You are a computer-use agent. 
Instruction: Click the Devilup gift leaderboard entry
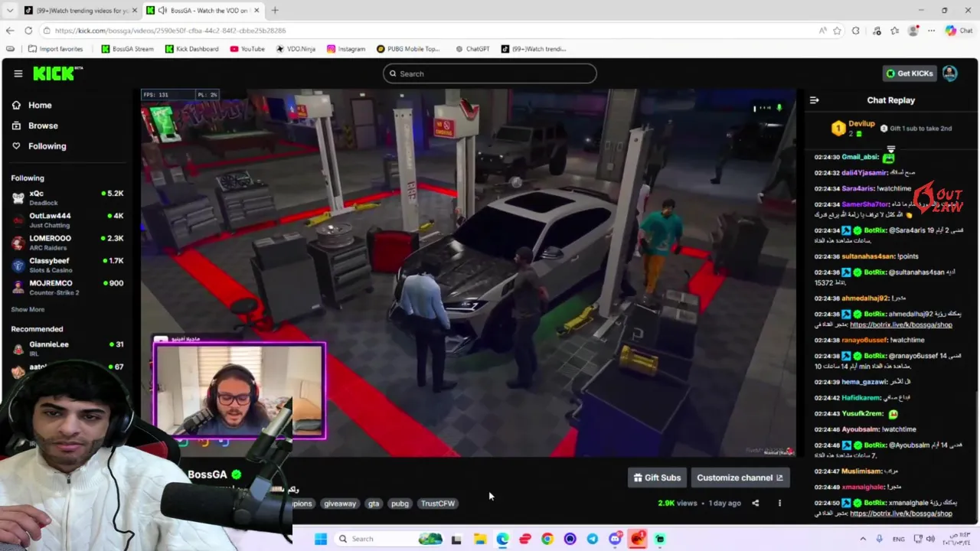point(854,128)
